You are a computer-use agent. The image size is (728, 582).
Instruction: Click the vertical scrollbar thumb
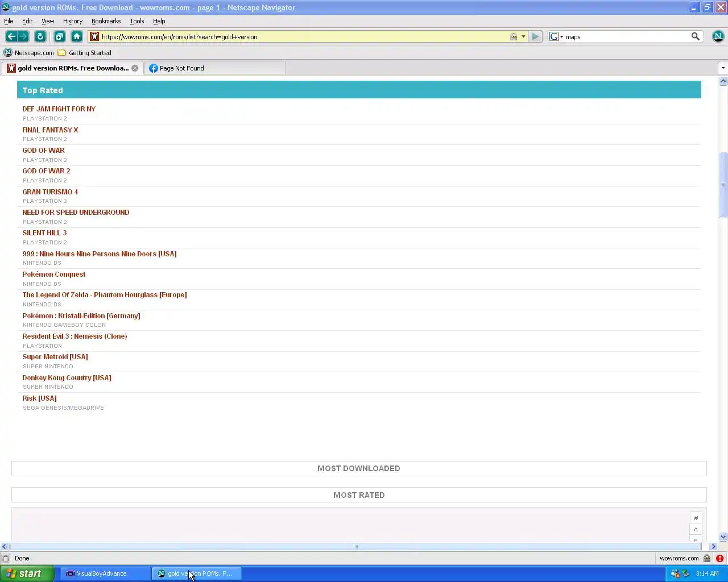pos(723,185)
